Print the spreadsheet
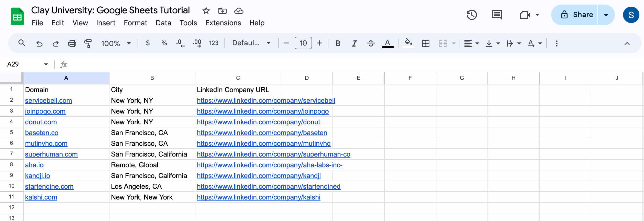The height and width of the screenshot is (221, 644). pyautogui.click(x=72, y=43)
